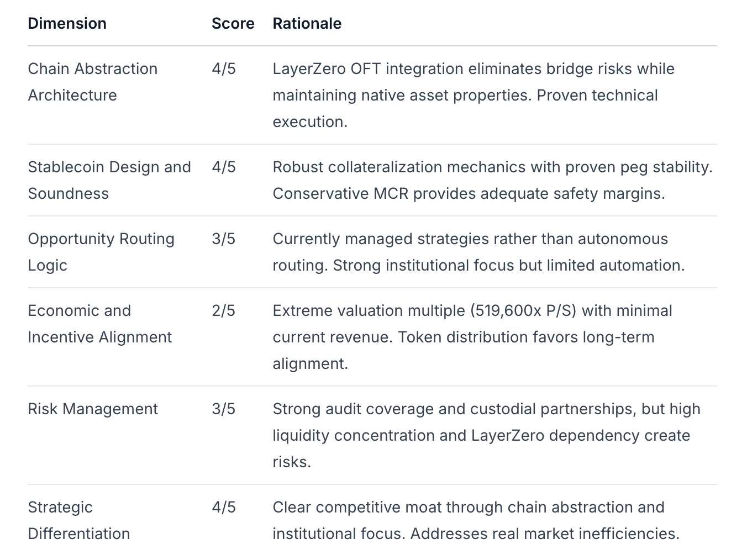The height and width of the screenshot is (560, 747).
Task: Click the Score column header
Action: (x=233, y=23)
